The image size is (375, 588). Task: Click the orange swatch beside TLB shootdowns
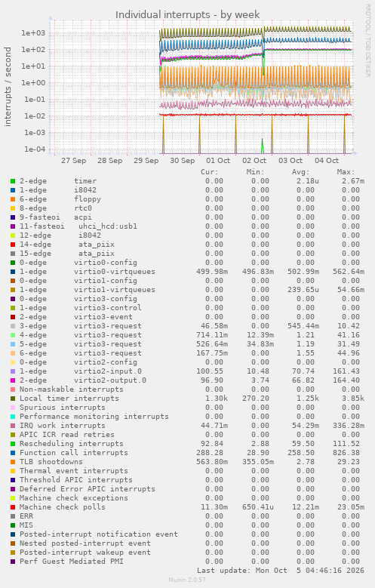coord(13,462)
